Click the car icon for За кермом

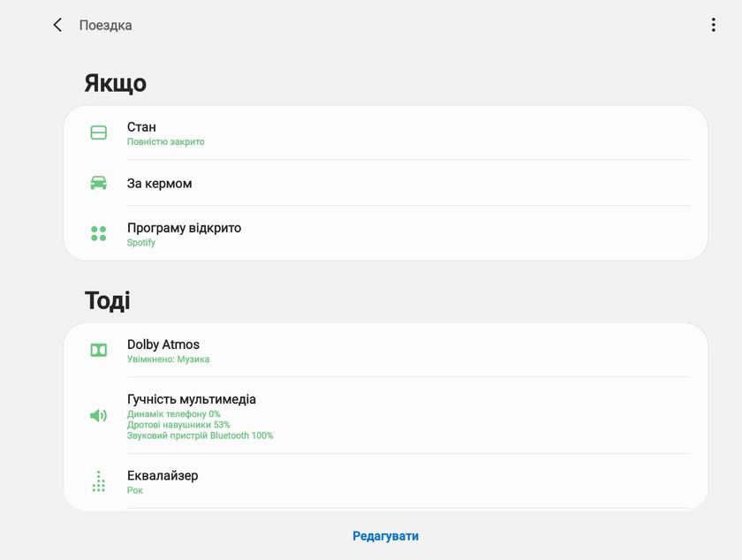pyautogui.click(x=99, y=184)
